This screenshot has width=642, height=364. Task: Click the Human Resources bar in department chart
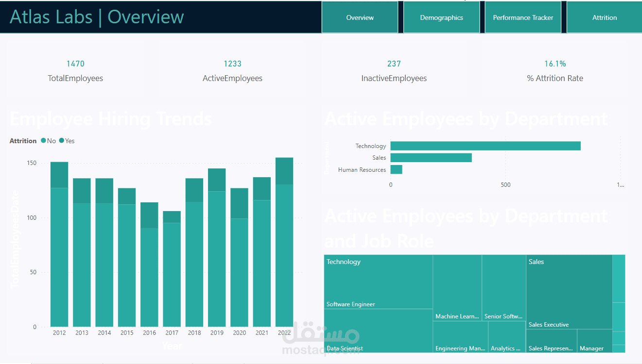[x=396, y=169]
